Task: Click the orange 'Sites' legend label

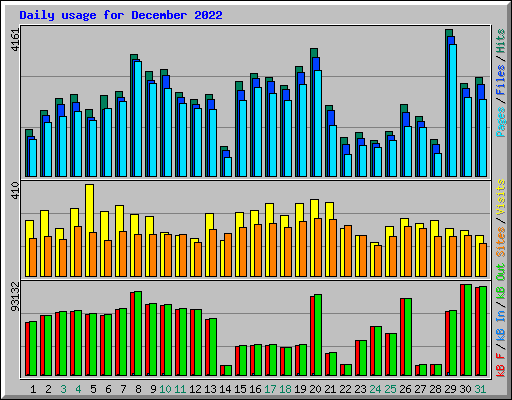Action: tap(500, 242)
